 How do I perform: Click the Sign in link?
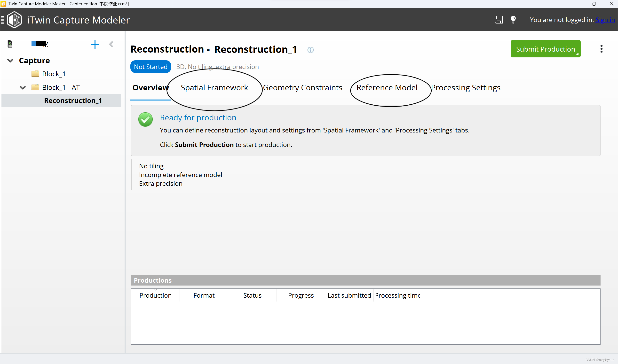[605, 20]
